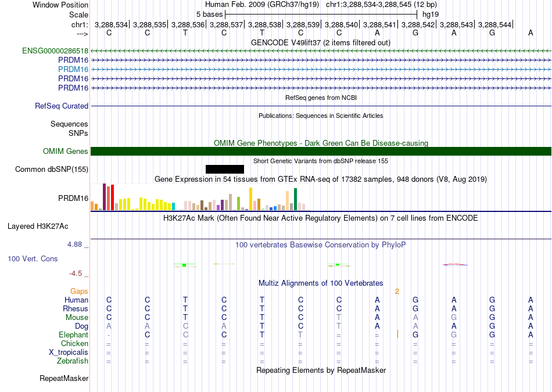
Task: Click 'Basewise Conservation by PhyloP' title
Action: [321, 245]
